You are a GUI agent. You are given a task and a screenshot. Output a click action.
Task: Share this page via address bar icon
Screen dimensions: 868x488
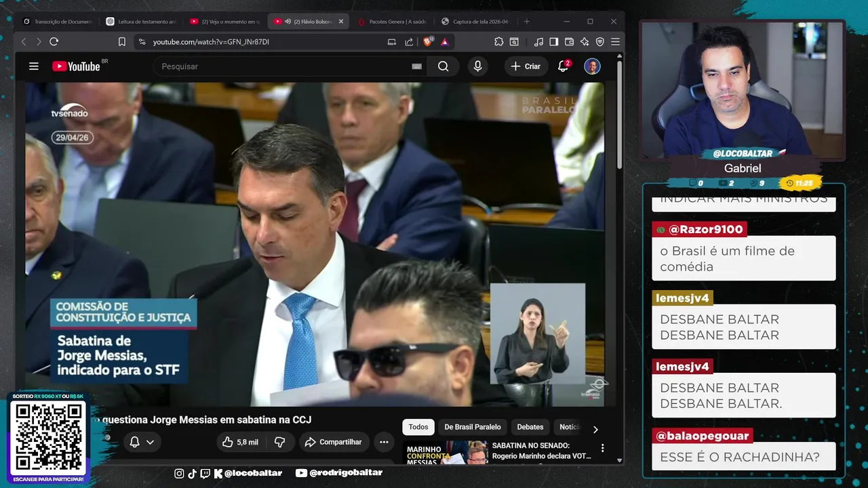coord(409,42)
